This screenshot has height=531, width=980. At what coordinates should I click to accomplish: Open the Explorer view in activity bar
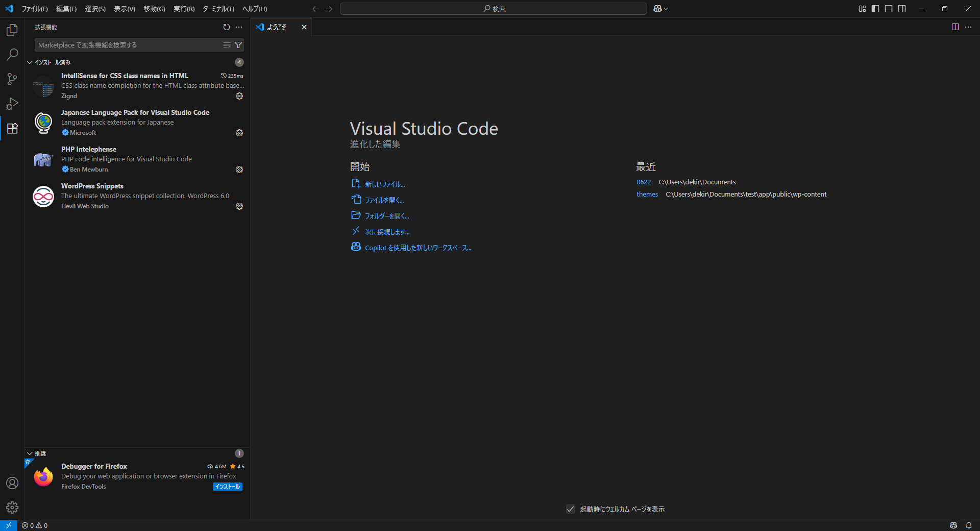tap(12, 30)
